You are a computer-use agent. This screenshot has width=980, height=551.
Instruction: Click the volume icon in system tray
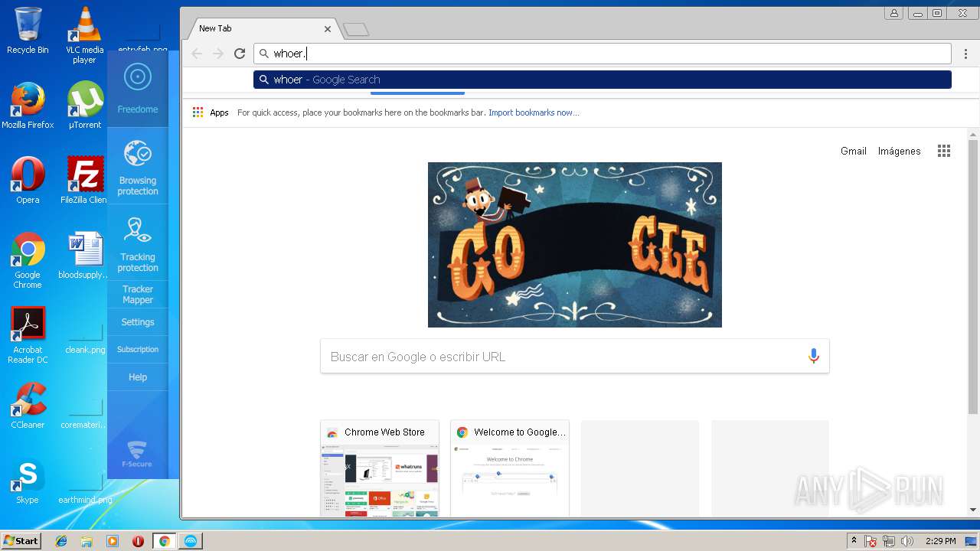(907, 541)
